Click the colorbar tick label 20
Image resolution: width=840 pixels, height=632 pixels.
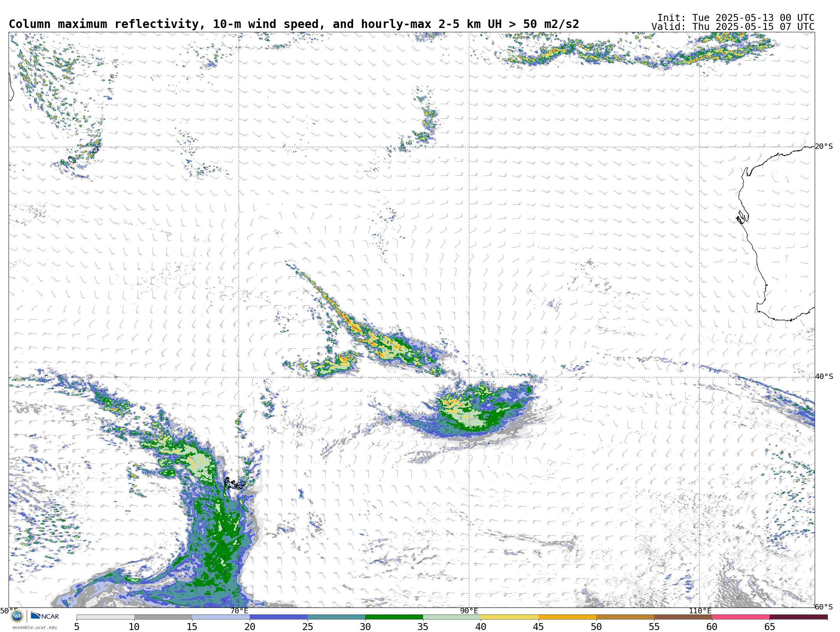point(250,627)
